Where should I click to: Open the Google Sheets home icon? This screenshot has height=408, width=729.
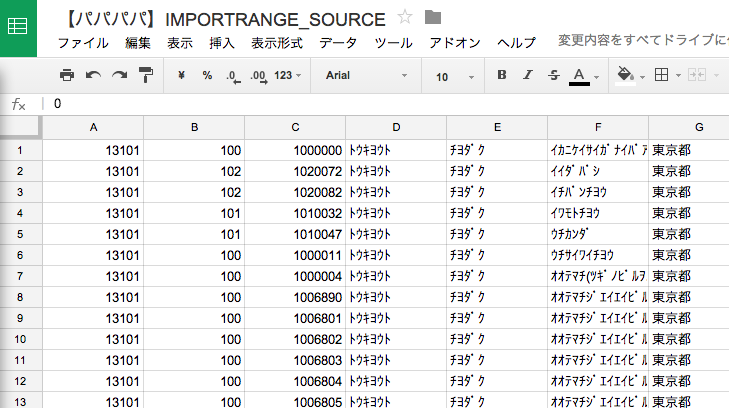(18, 27)
